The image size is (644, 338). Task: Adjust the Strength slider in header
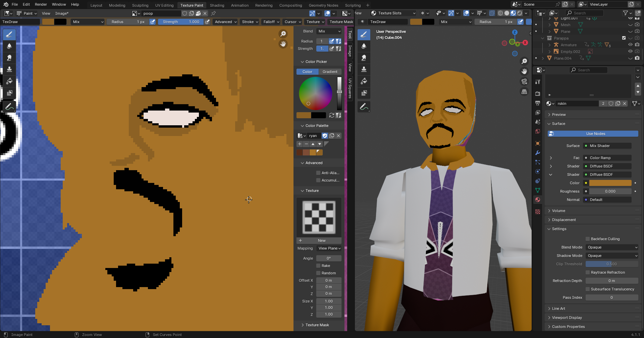[180, 22]
